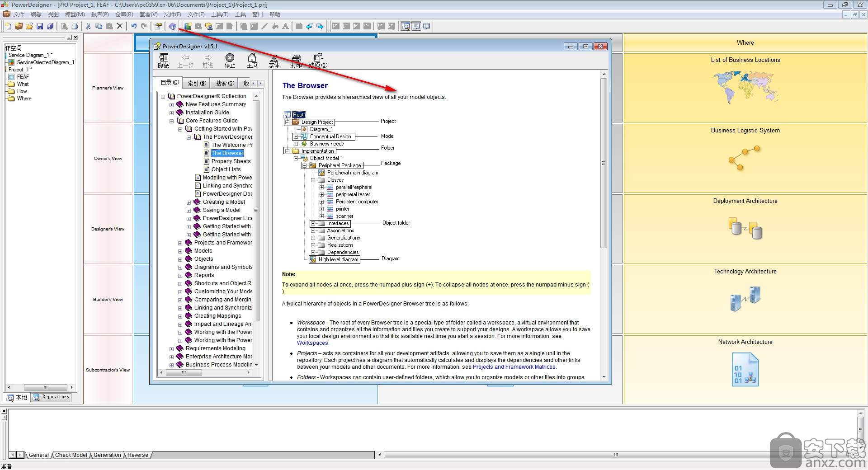868x470 pixels.
Task: Expand the Creating a Model node
Action: pyautogui.click(x=189, y=202)
